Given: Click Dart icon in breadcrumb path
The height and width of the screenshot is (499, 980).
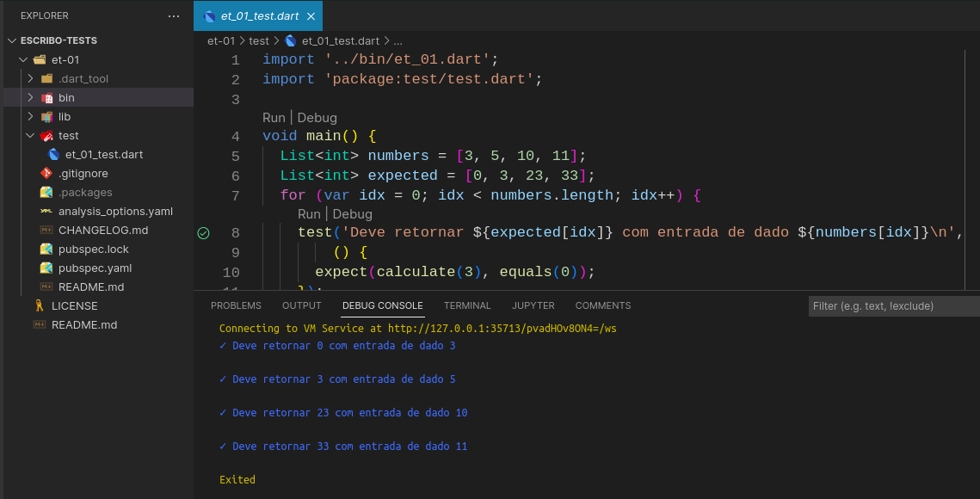Looking at the screenshot, I should [x=291, y=40].
